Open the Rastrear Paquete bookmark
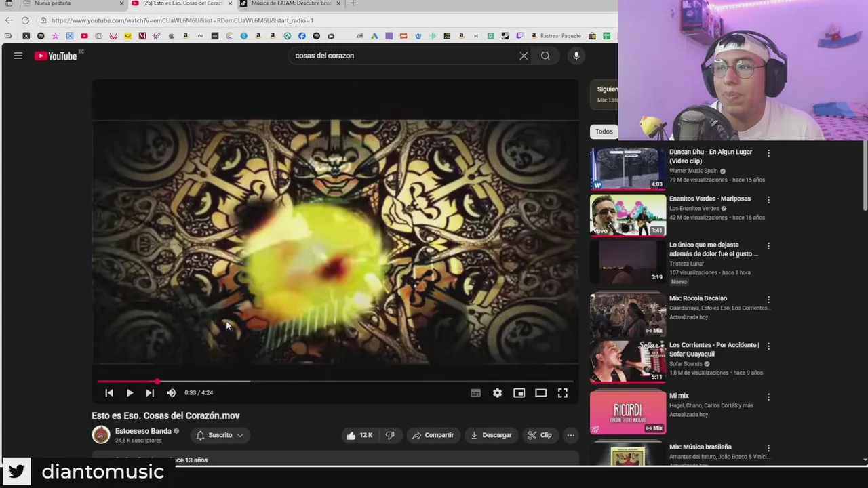Image resolution: width=868 pixels, height=488 pixels. click(x=556, y=36)
